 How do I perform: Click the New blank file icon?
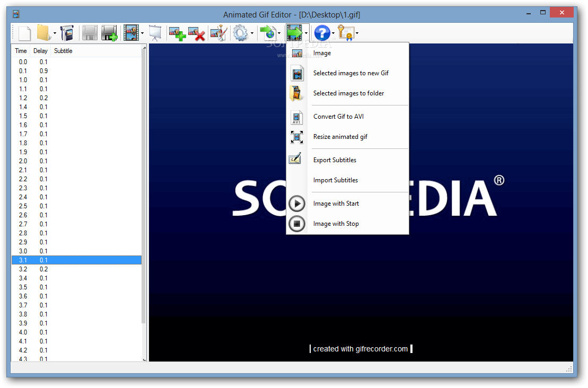24,33
